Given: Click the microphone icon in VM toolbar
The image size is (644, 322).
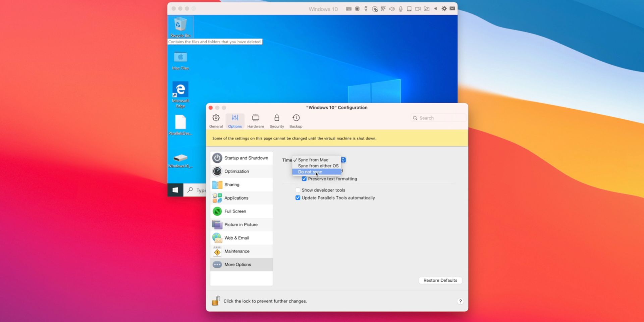Looking at the screenshot, I should coord(400,9).
